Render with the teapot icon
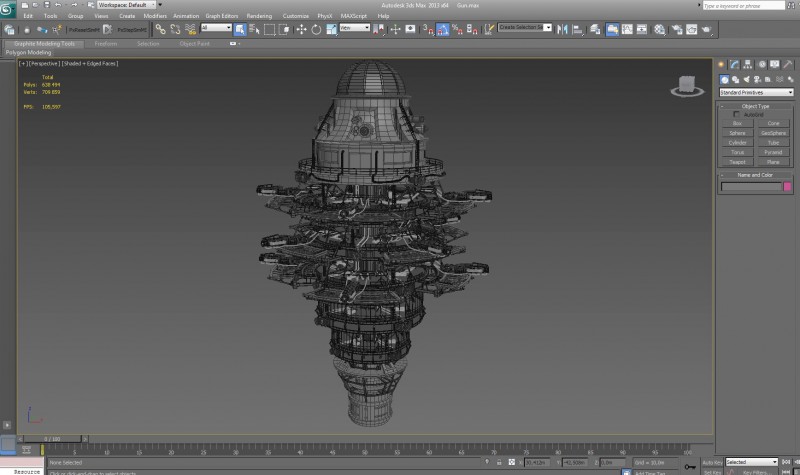The image size is (800, 475). point(706,29)
